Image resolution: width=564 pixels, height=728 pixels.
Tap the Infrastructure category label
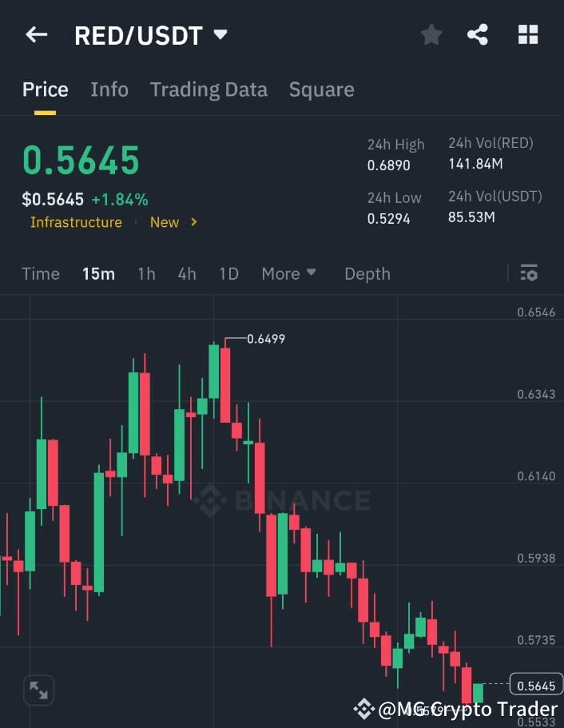[x=76, y=223]
